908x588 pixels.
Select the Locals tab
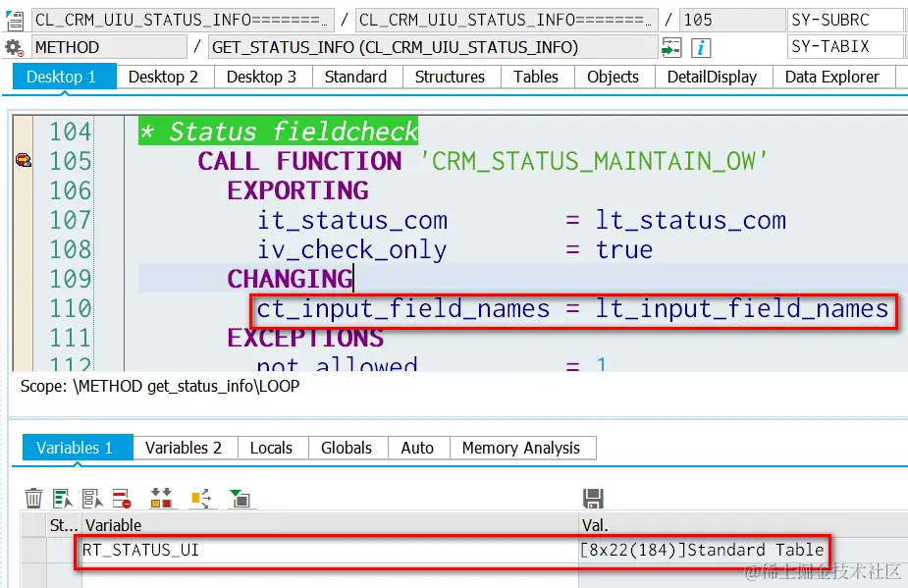click(271, 448)
